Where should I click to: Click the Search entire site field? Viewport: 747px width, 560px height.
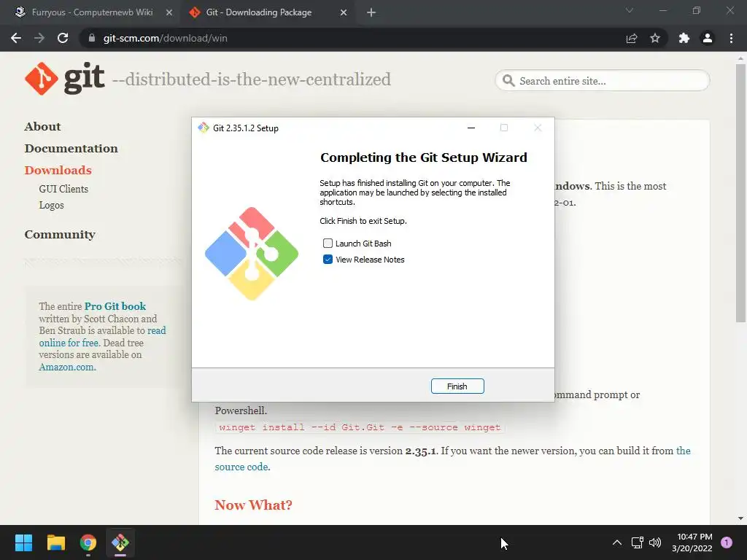tap(603, 80)
